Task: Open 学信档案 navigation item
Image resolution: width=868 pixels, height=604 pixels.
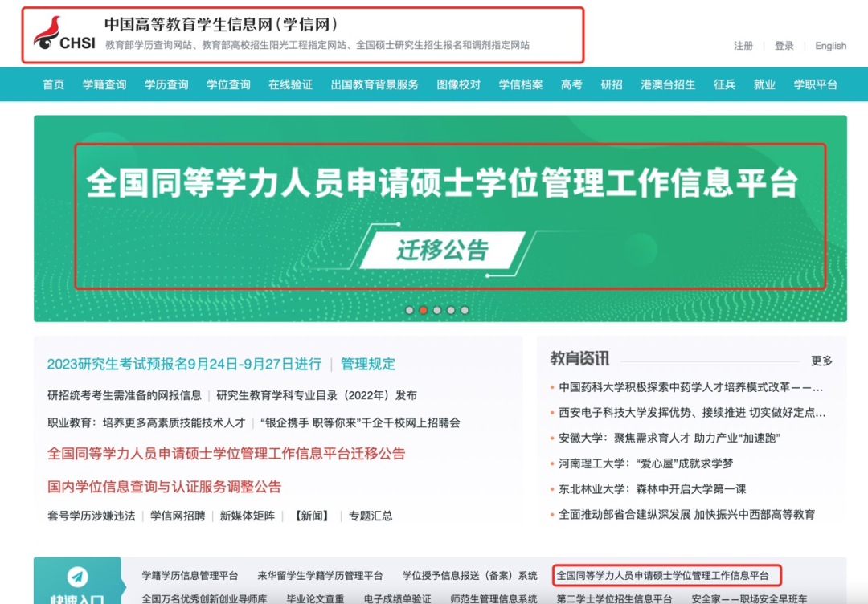Action: point(521,84)
